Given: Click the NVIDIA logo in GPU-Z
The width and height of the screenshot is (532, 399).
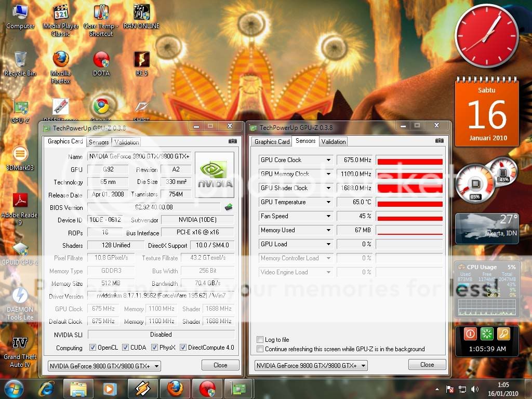Looking at the screenshot, I should point(215,175).
